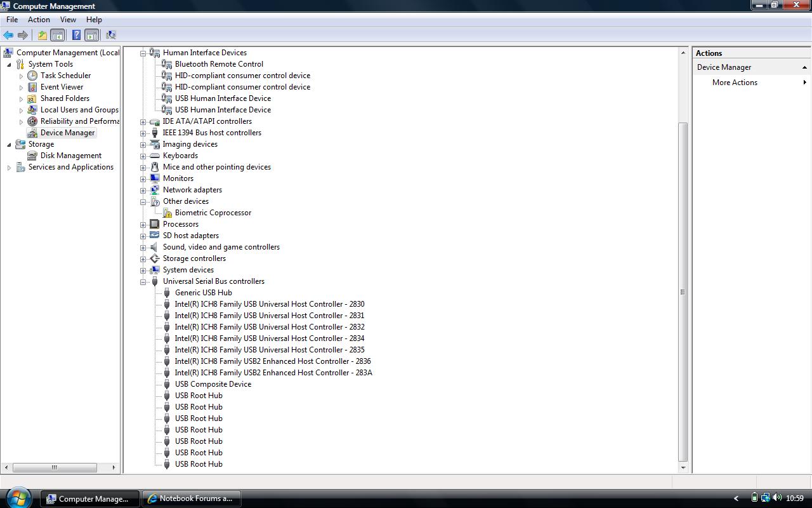
Task: Collapse the Device Manager section in Actions pane
Action: (x=804, y=67)
